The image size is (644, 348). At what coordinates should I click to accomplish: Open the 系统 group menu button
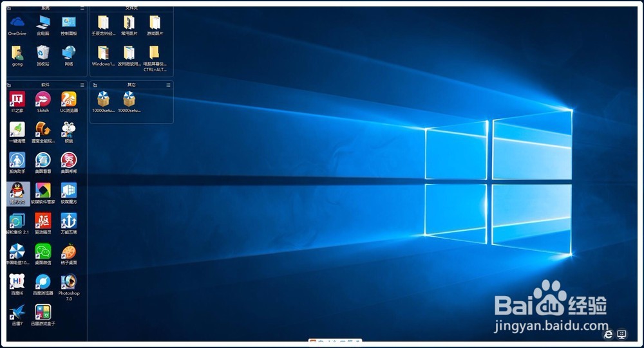click(x=82, y=8)
